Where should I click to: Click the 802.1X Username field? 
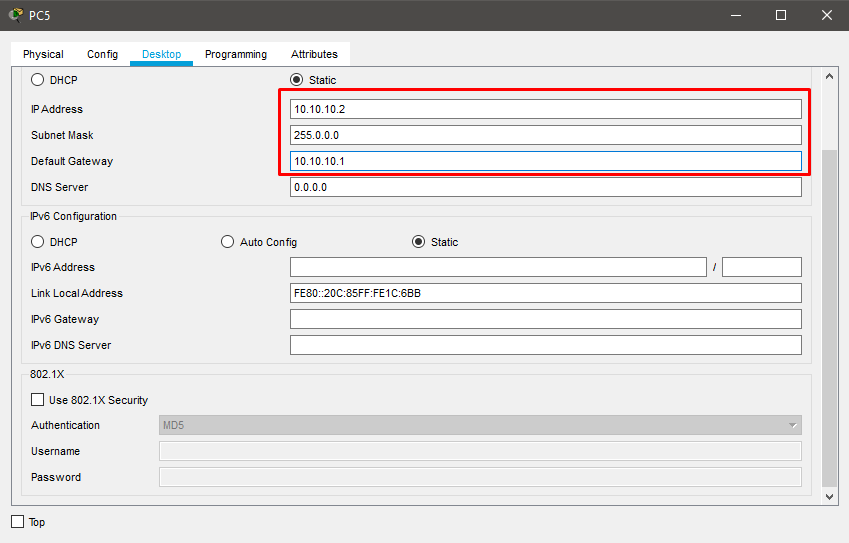[x=480, y=452]
